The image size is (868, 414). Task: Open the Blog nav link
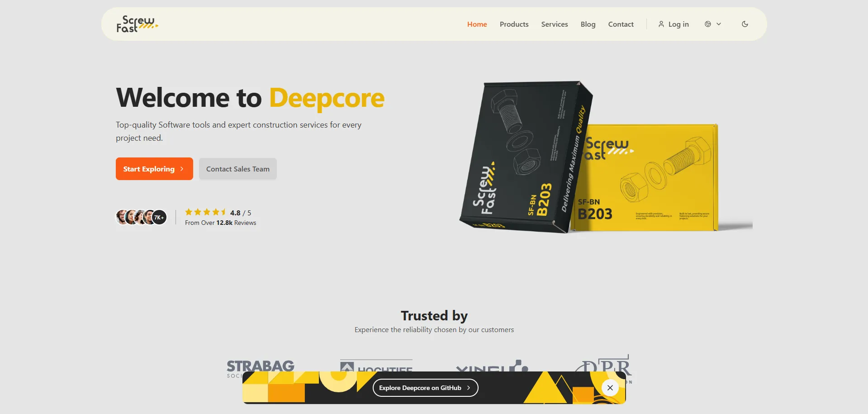pyautogui.click(x=588, y=24)
